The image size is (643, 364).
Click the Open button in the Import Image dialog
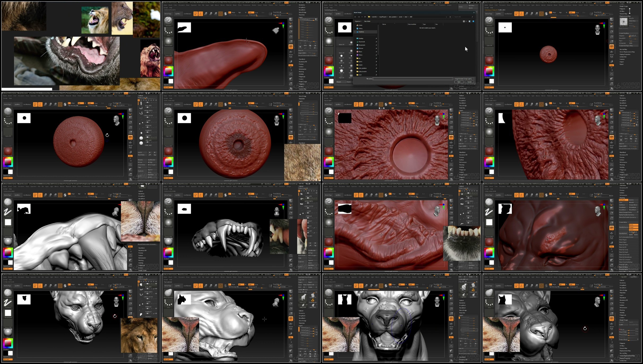459,82
